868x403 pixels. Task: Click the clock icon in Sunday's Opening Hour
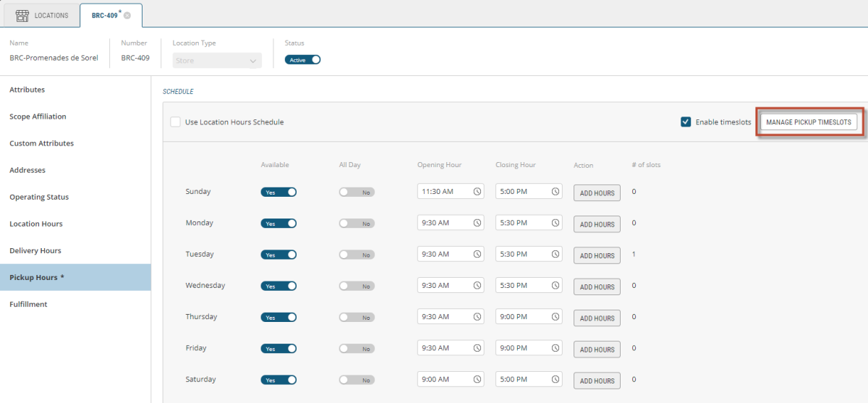pos(477,192)
